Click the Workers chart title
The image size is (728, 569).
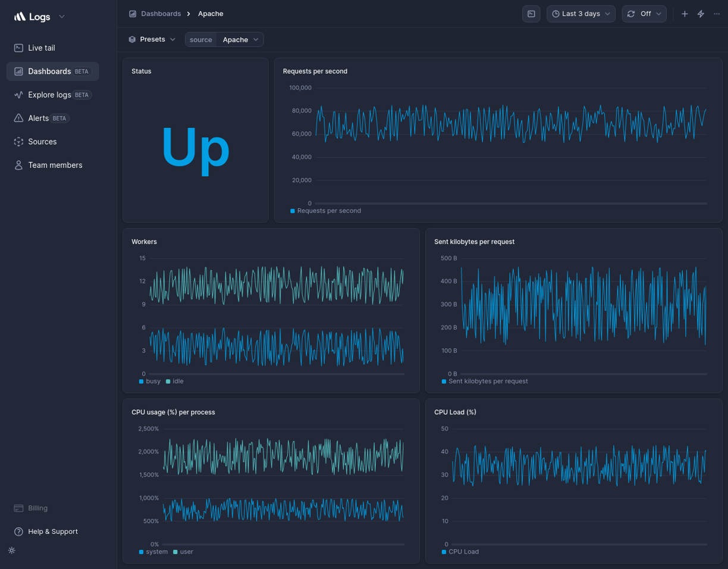coord(144,242)
